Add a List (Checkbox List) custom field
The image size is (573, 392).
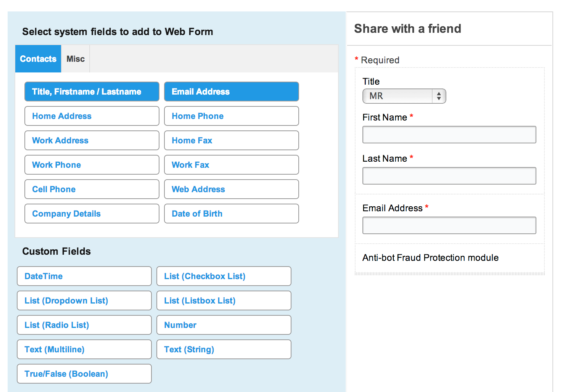pos(224,276)
